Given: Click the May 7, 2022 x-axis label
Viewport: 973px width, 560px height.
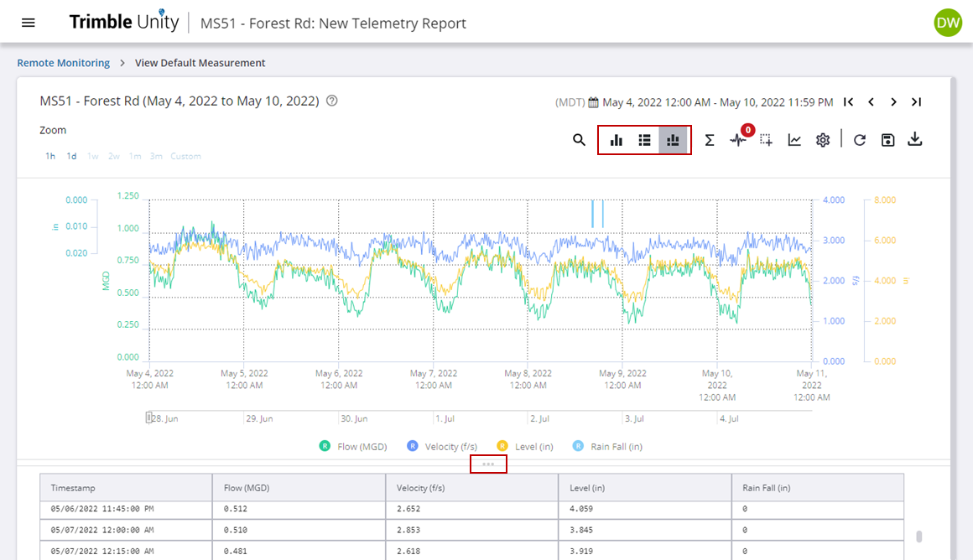Looking at the screenshot, I should (x=433, y=379).
